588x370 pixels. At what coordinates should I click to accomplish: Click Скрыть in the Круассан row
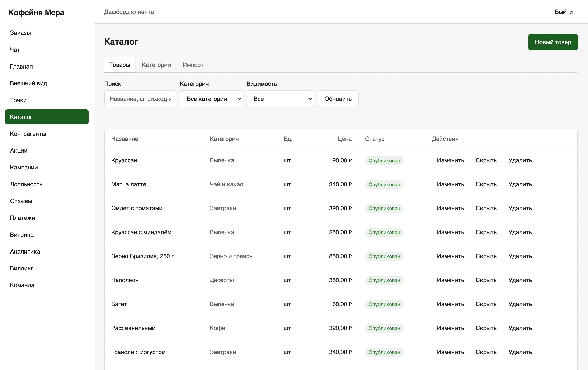click(x=486, y=160)
